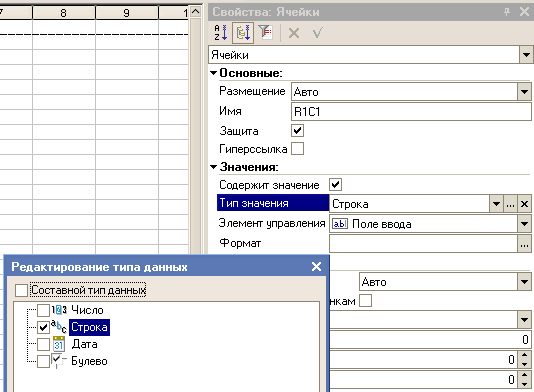Open the Тип значения dropdown arrow
This screenshot has height=392, width=534.
coord(497,204)
